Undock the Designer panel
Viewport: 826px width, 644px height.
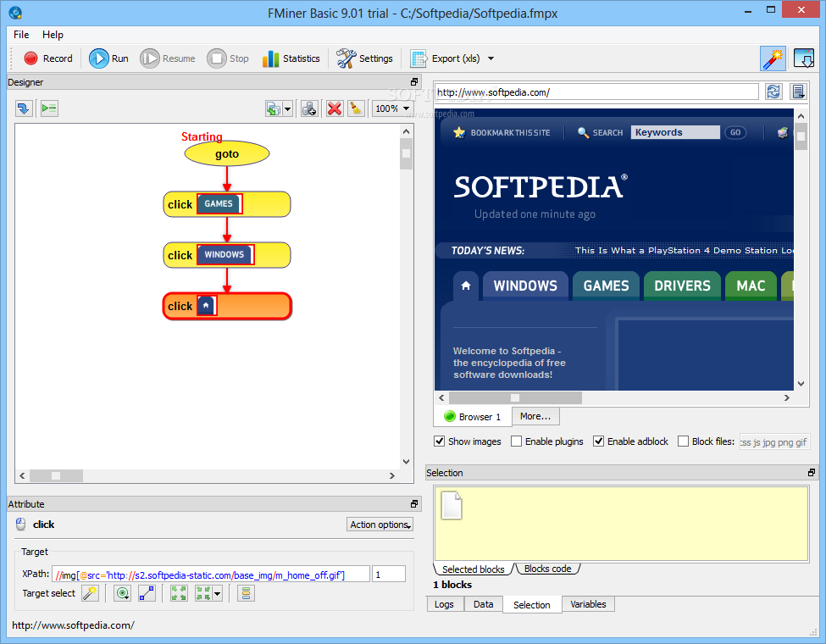point(414,82)
